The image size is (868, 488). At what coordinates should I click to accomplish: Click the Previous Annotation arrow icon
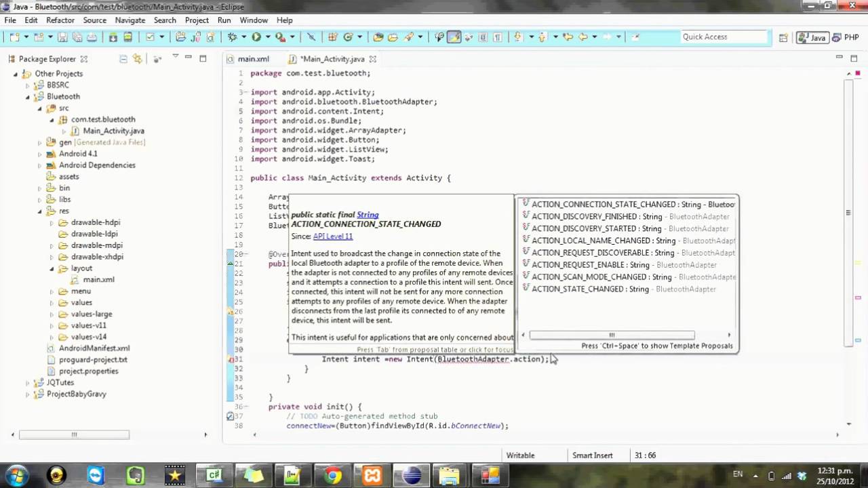click(x=542, y=37)
